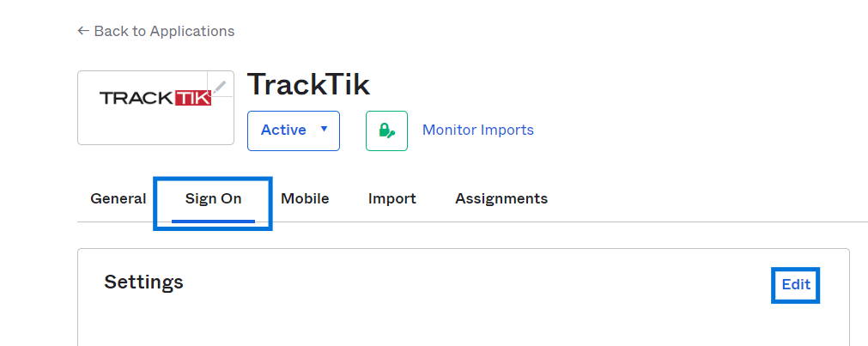Click the black TRACK wordmark in the logo
This screenshot has height=346, width=868.
[x=137, y=98]
